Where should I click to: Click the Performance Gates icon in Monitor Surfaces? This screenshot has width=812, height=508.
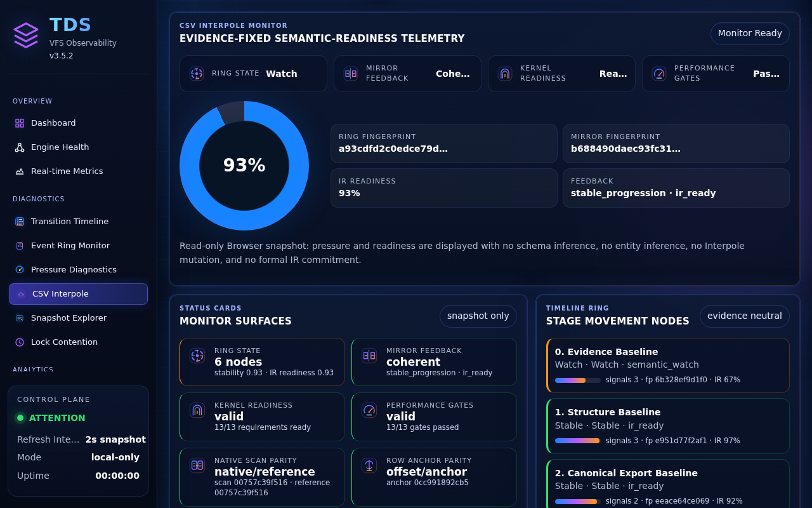coord(369,410)
